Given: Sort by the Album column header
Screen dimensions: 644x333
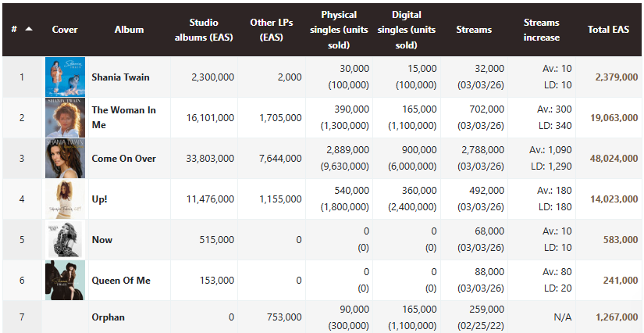Looking at the screenshot, I should (x=129, y=30).
